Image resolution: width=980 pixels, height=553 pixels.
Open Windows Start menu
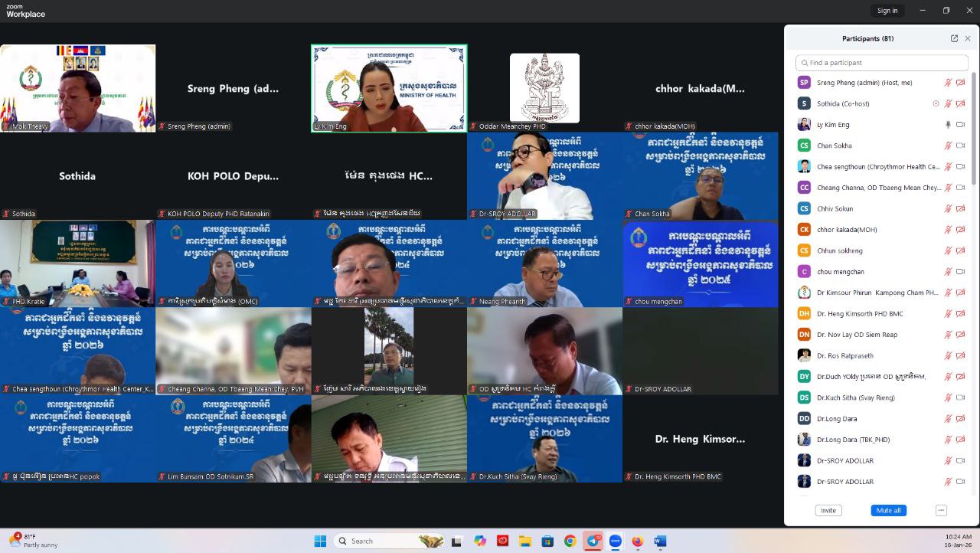[x=320, y=541]
